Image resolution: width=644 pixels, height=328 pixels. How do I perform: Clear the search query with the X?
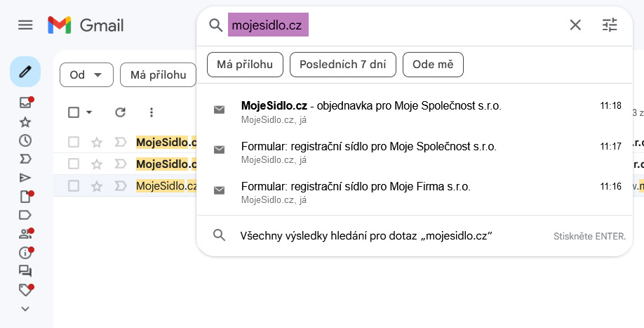575,25
